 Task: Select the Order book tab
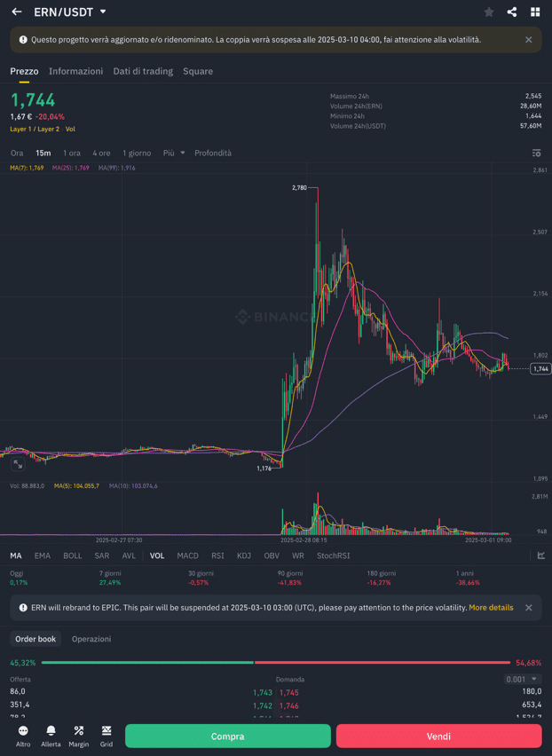click(x=35, y=639)
